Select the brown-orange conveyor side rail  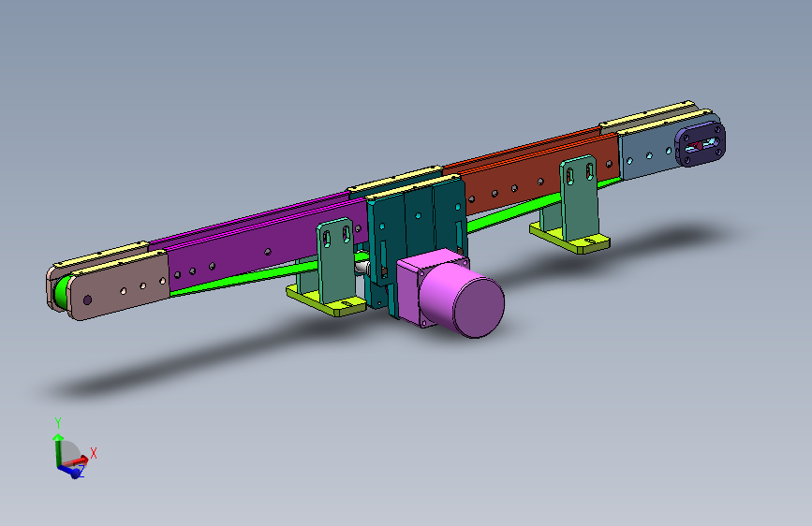tap(539, 173)
